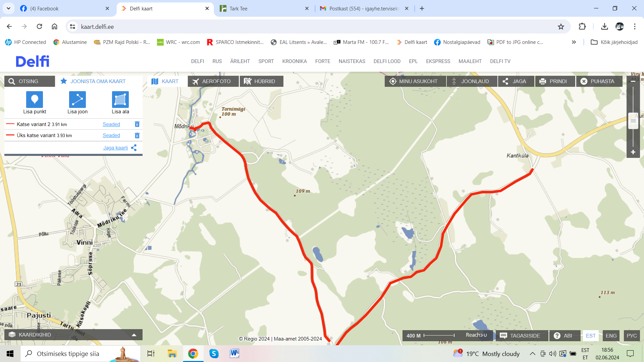Image resolution: width=644 pixels, height=362 pixels.
Task: Click the Windows taskbar search field
Action: 80,354
